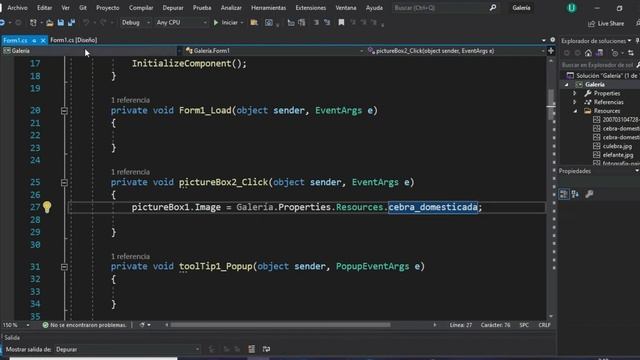Image resolution: width=640 pixels, height=360 pixels.
Task: Click the Home icon in Solution Explorer
Action: (x=588, y=53)
